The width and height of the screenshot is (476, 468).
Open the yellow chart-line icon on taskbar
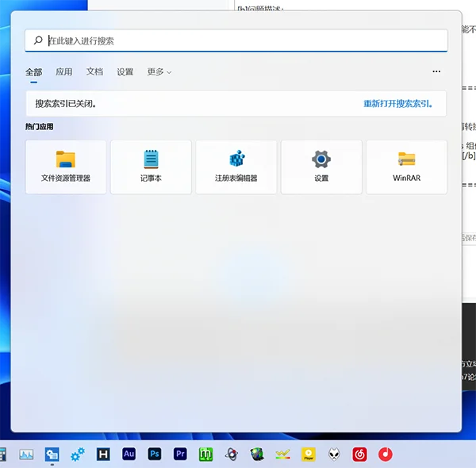click(x=282, y=455)
